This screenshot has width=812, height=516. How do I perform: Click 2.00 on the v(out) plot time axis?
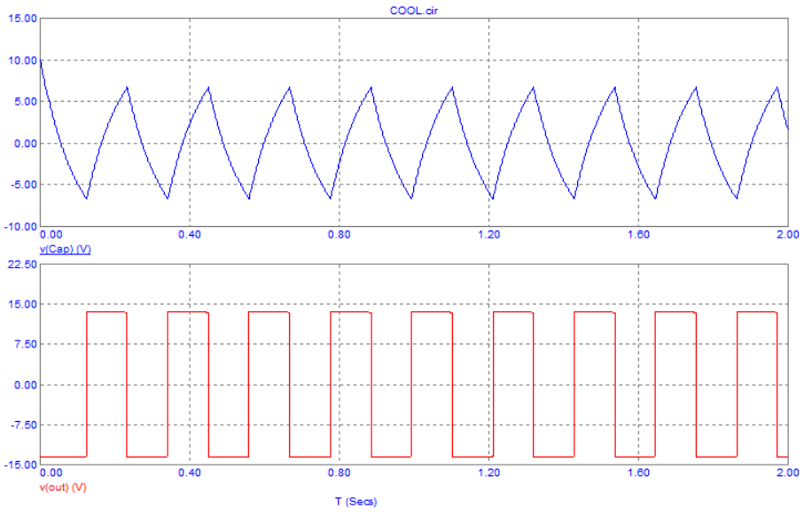point(788,473)
